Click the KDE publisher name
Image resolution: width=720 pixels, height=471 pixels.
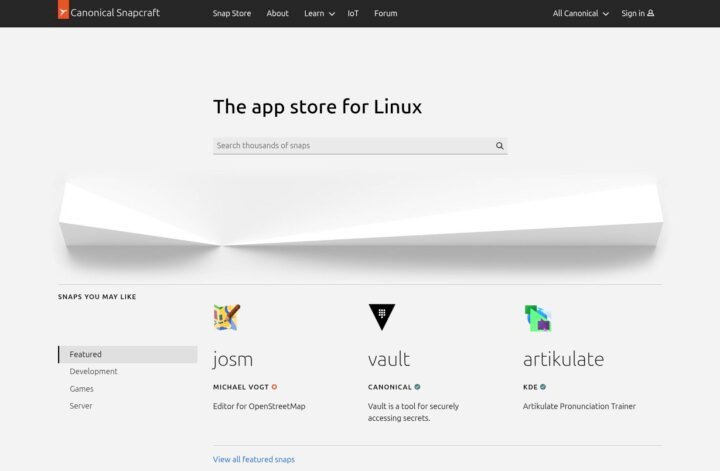point(530,387)
